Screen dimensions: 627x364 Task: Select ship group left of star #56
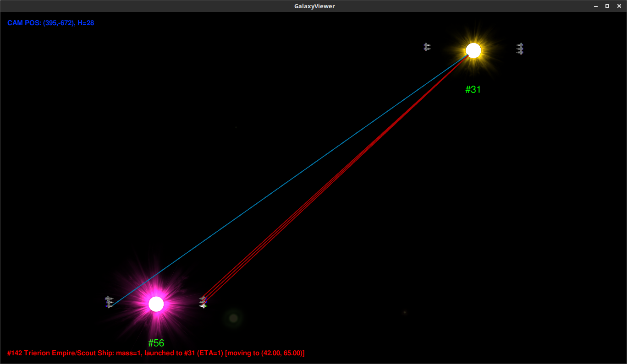[x=109, y=302]
